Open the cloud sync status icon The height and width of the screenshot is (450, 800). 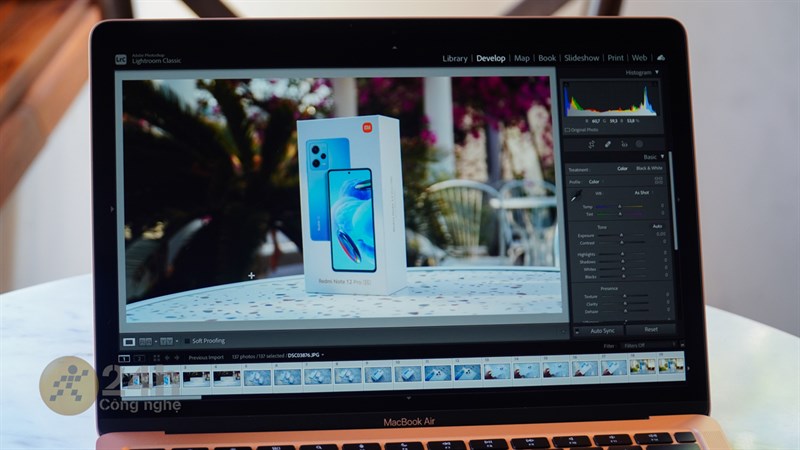pos(661,58)
